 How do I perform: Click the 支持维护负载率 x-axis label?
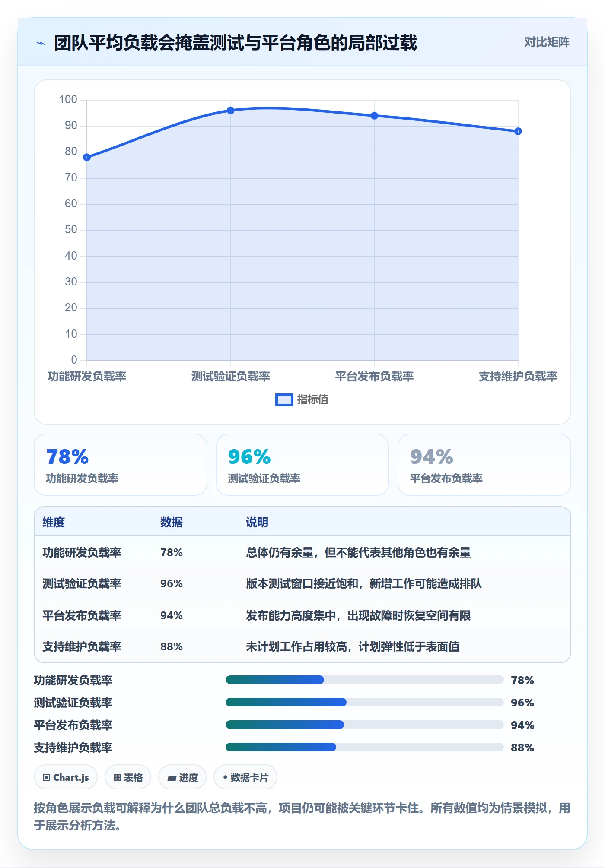(518, 376)
